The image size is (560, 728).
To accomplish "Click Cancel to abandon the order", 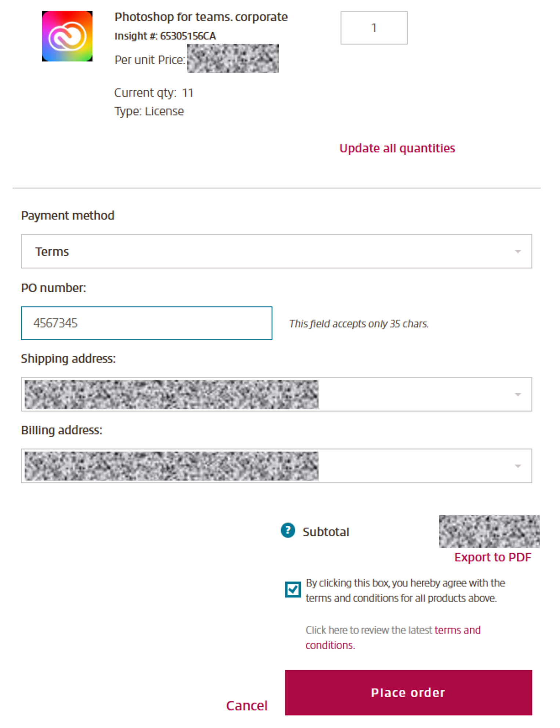I will (x=247, y=705).
